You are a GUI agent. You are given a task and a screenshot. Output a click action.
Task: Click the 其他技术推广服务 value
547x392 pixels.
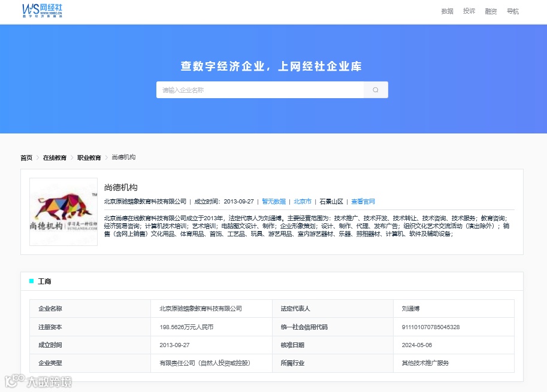(425, 363)
